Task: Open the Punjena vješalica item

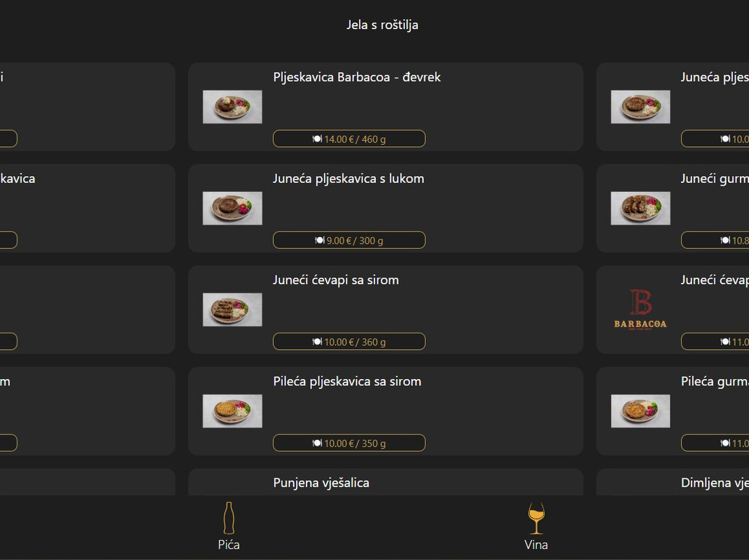Action: [321, 482]
